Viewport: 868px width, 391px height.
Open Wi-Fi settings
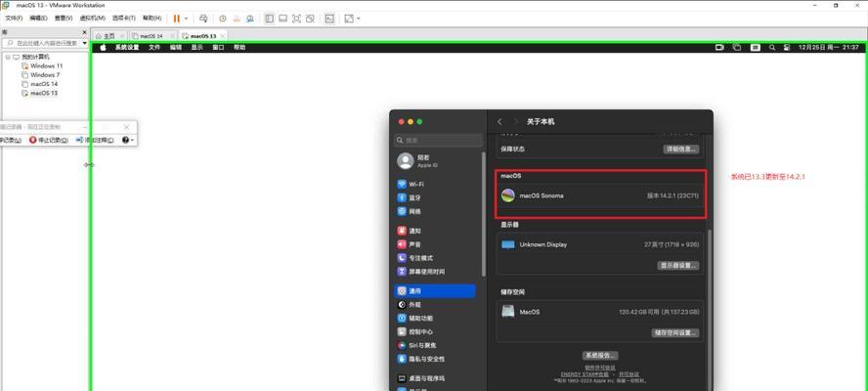[436, 184]
